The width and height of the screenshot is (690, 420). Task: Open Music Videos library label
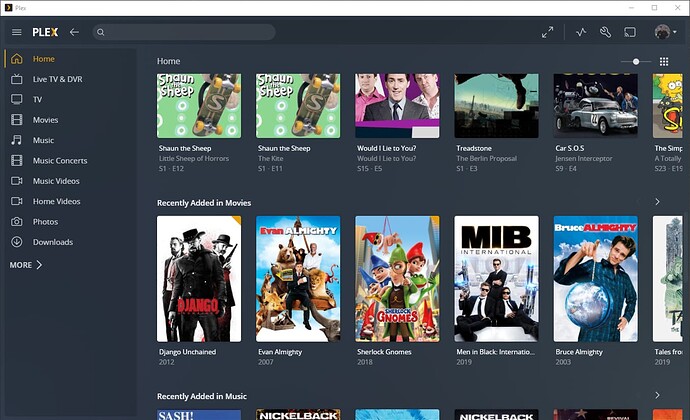click(56, 181)
